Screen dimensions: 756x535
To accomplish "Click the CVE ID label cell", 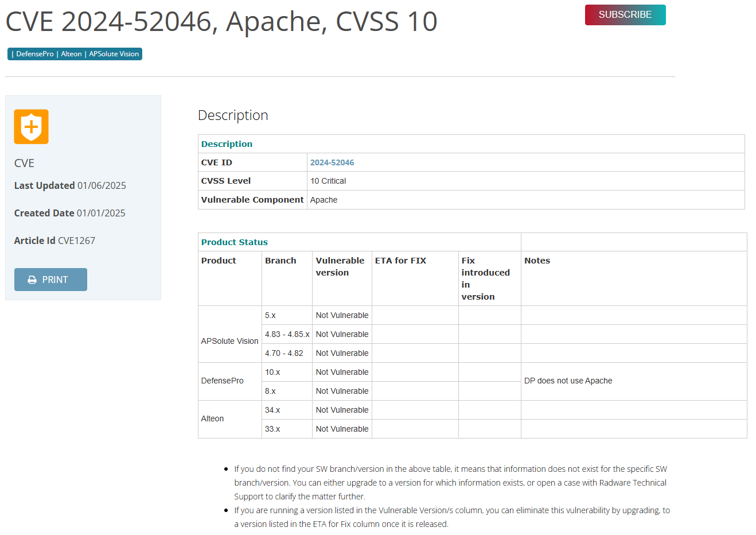I will click(252, 162).
